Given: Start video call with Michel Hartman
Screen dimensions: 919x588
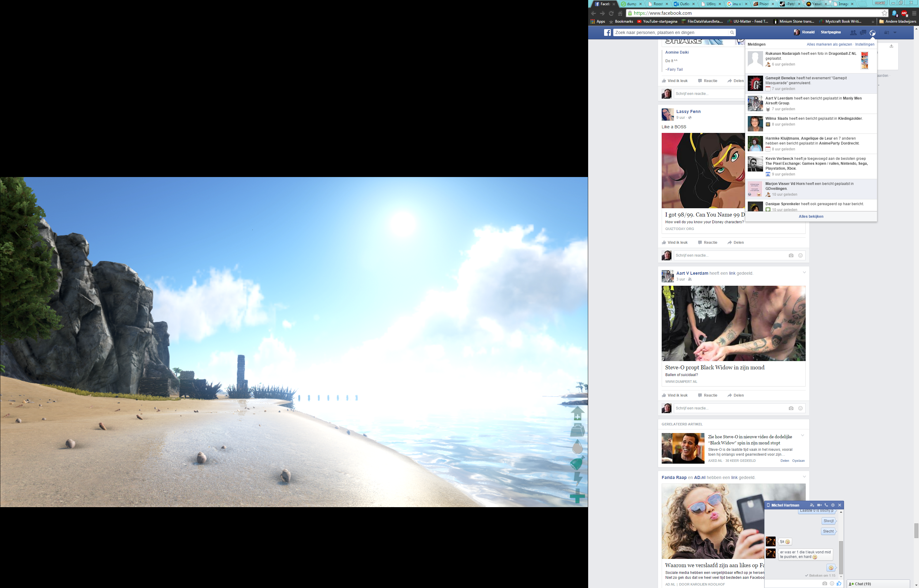Looking at the screenshot, I should click(819, 505).
